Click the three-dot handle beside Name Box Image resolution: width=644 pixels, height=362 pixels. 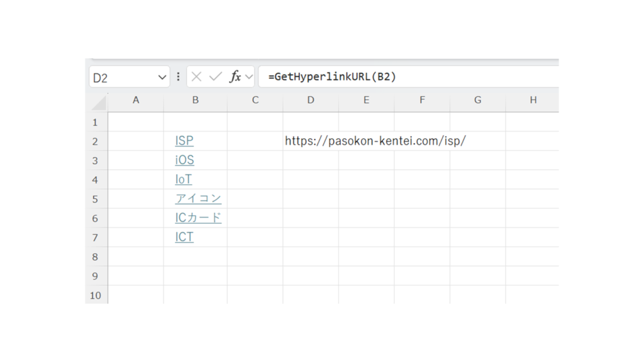coord(178,77)
